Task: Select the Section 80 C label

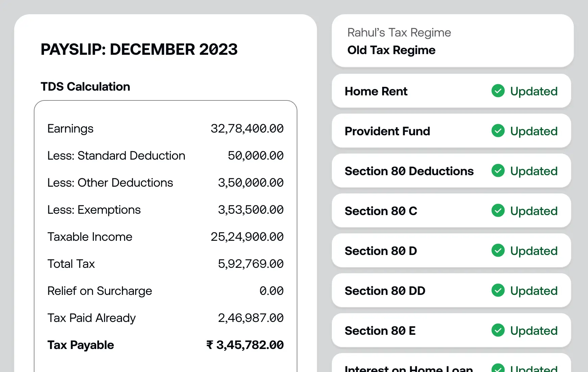Action: pyautogui.click(x=381, y=211)
